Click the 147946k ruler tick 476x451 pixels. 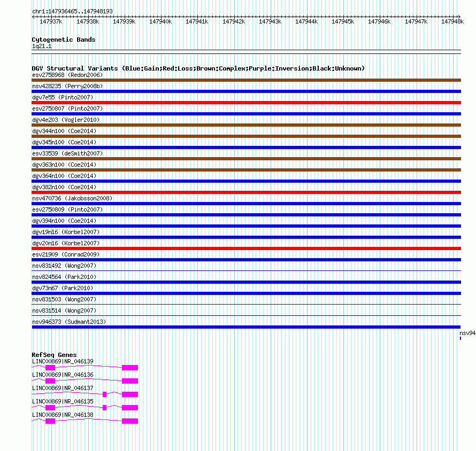tap(380, 21)
